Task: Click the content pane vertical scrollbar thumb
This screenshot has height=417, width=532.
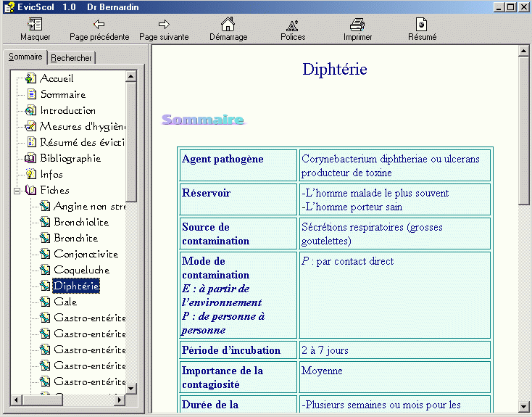Action: 523,131
